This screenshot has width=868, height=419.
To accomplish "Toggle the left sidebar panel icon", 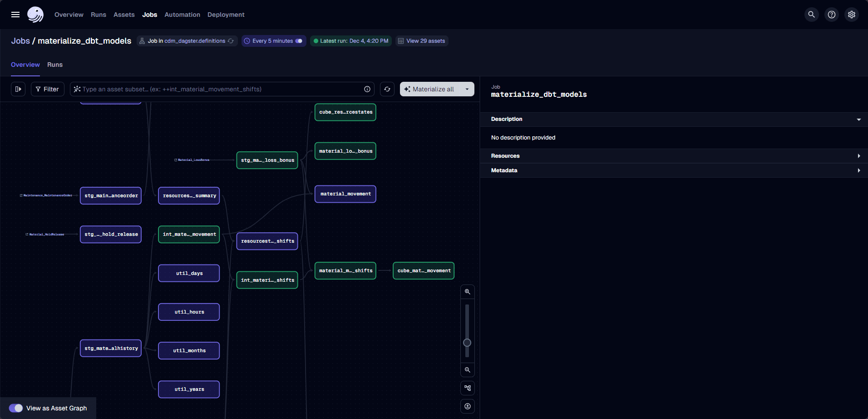I will tap(18, 89).
